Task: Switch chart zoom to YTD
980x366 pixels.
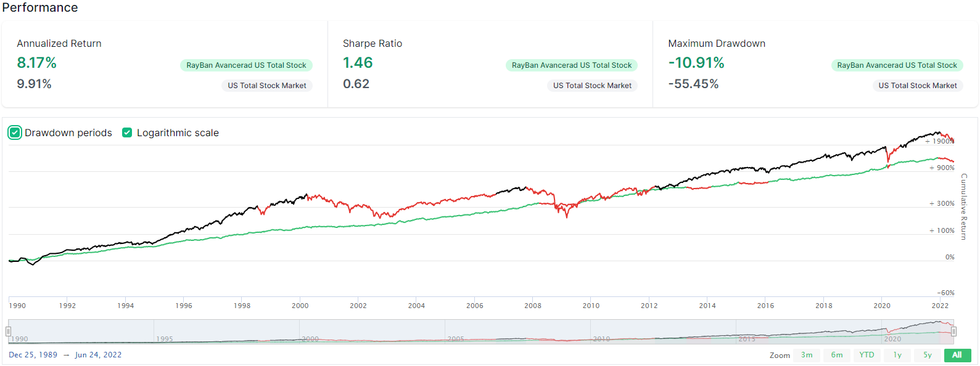Action: (x=867, y=355)
